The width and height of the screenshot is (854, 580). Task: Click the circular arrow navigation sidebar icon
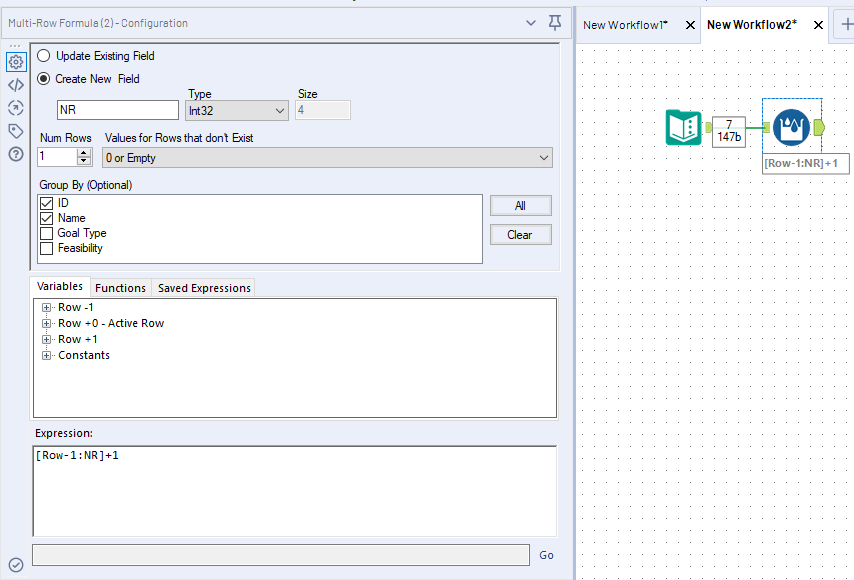click(x=15, y=107)
